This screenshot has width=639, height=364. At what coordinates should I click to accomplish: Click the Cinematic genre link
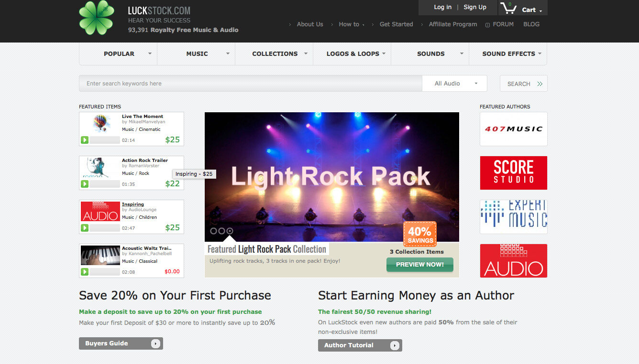point(150,129)
